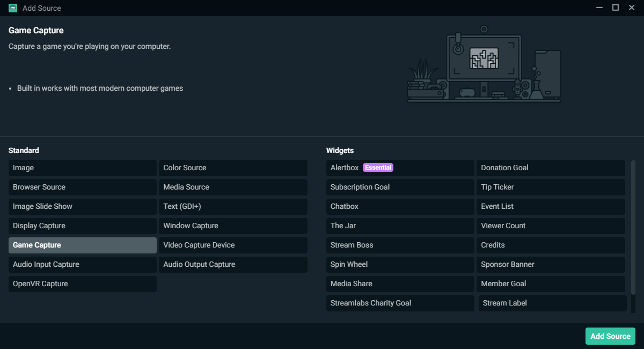Click "Capture a game you're playing" description
This screenshot has width=644, height=349.
(x=90, y=46)
